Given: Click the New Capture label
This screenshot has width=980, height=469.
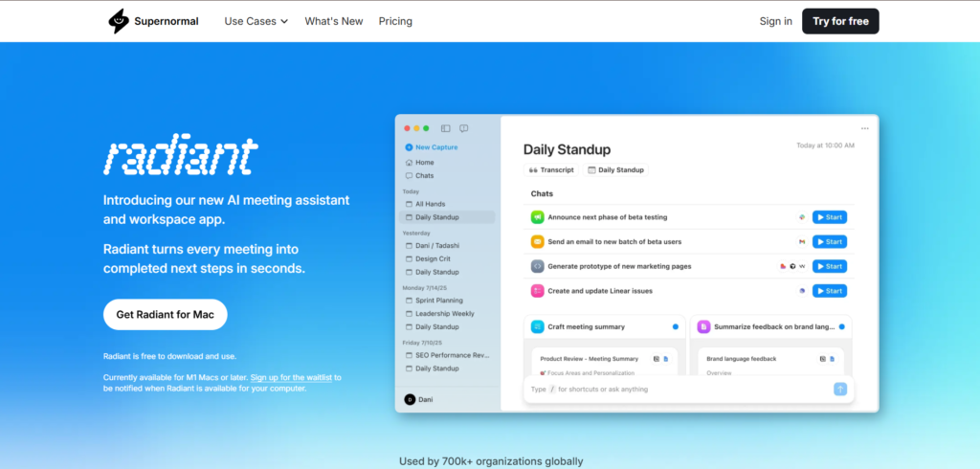Looking at the screenshot, I should [x=436, y=147].
